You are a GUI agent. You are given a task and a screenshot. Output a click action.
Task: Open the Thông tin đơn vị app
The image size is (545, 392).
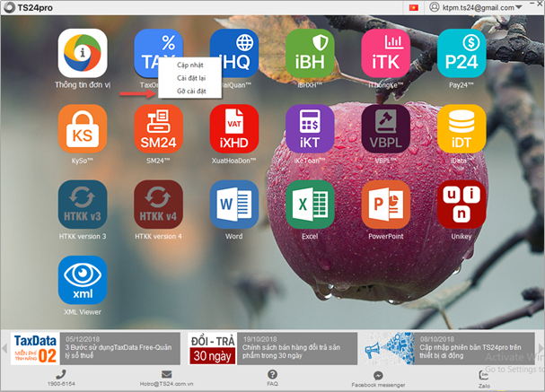[x=83, y=53]
